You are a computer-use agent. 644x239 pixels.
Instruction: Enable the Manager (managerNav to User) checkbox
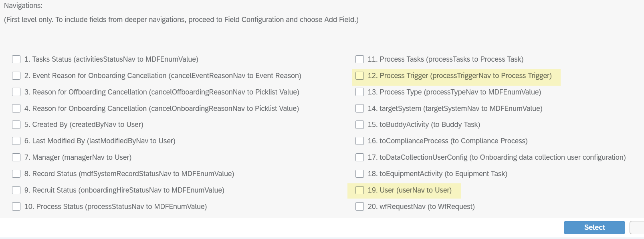point(16,157)
